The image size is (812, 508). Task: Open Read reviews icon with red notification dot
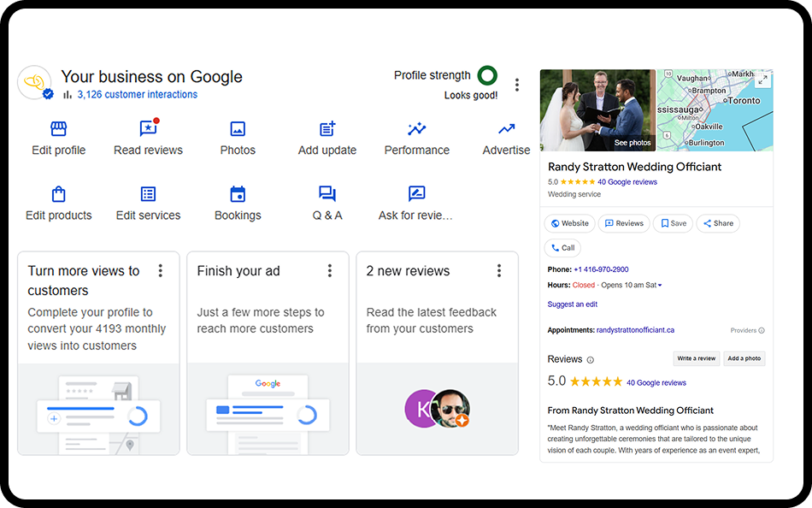[x=149, y=128]
